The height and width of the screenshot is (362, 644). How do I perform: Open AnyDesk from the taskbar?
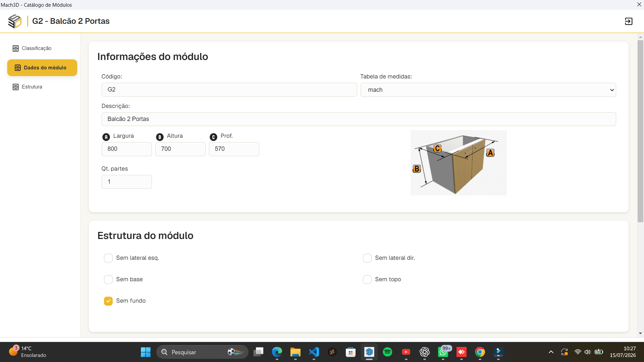(462, 352)
